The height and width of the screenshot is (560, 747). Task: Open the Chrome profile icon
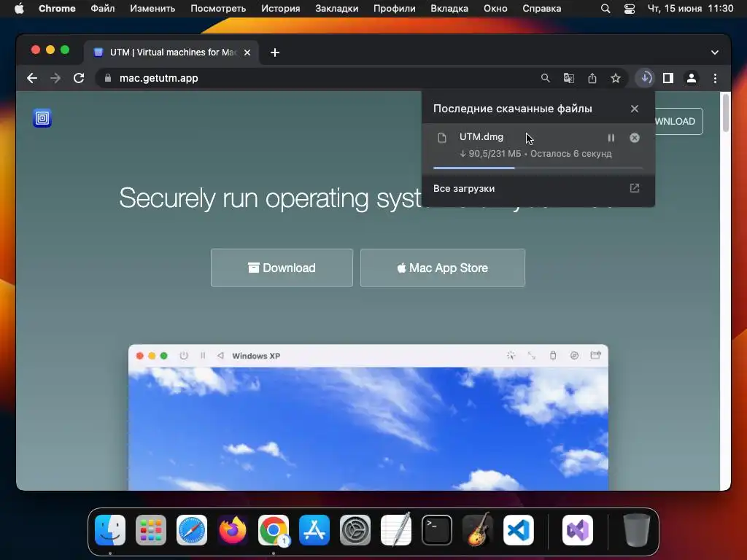(692, 78)
